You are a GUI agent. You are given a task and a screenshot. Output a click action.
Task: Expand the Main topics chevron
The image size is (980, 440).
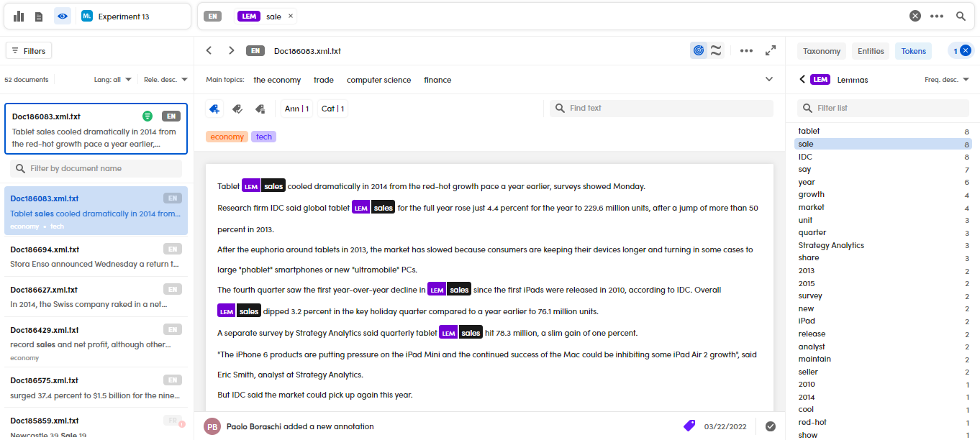[x=768, y=80]
